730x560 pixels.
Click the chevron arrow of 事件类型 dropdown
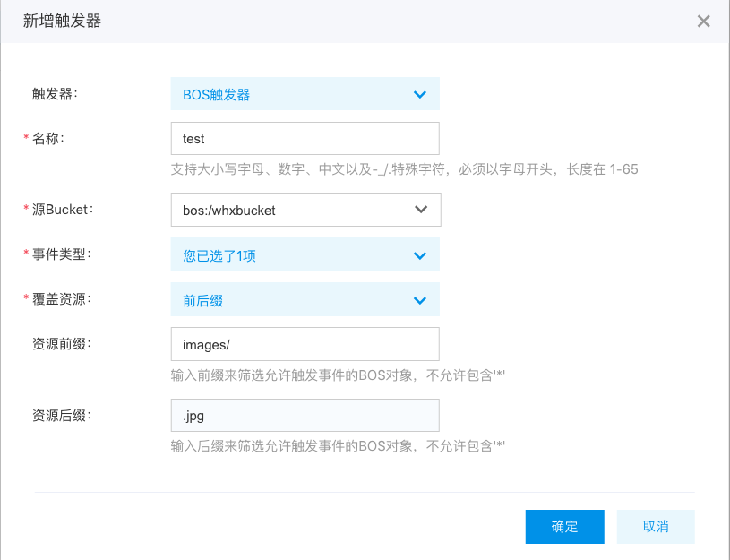(x=420, y=255)
